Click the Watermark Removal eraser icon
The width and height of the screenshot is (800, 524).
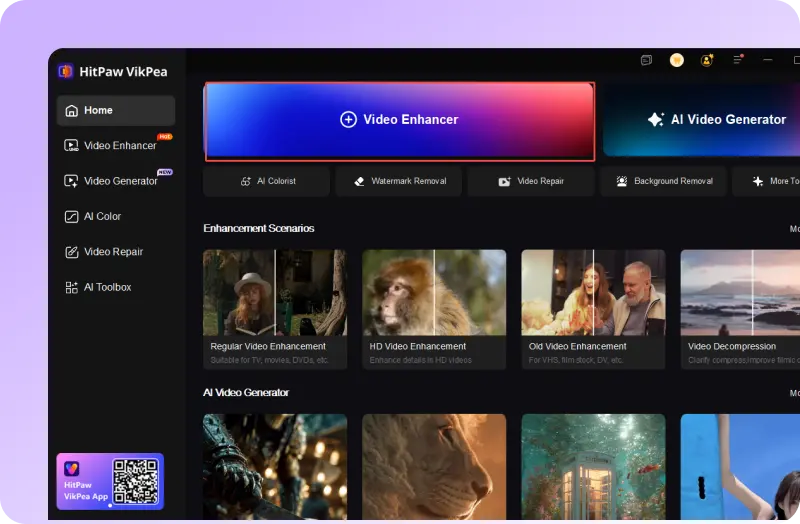coord(359,181)
